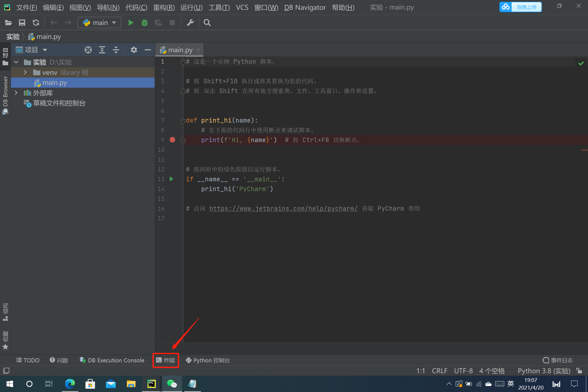The height and width of the screenshot is (392, 588).
Task: Click the Search Everywhere magnifier icon
Action: (207, 23)
